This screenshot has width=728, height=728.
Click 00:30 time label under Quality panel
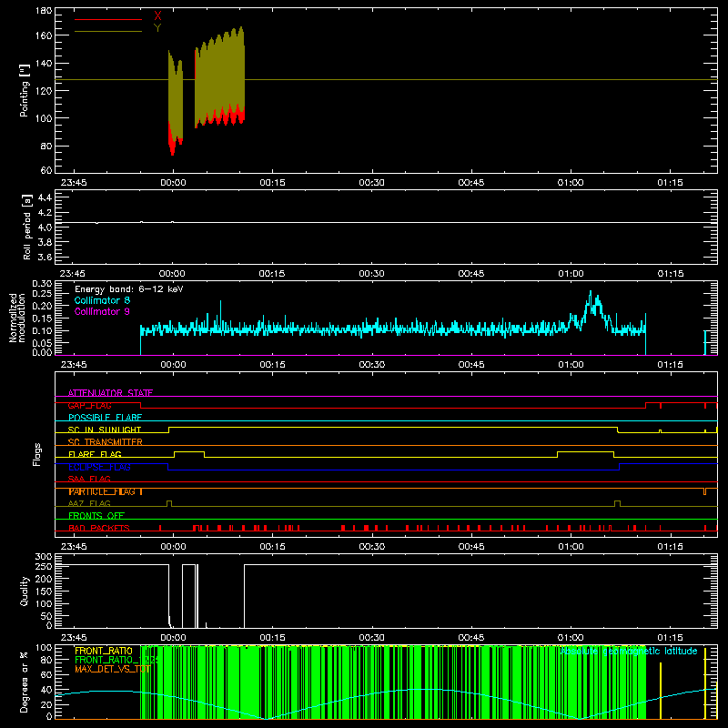click(x=372, y=638)
